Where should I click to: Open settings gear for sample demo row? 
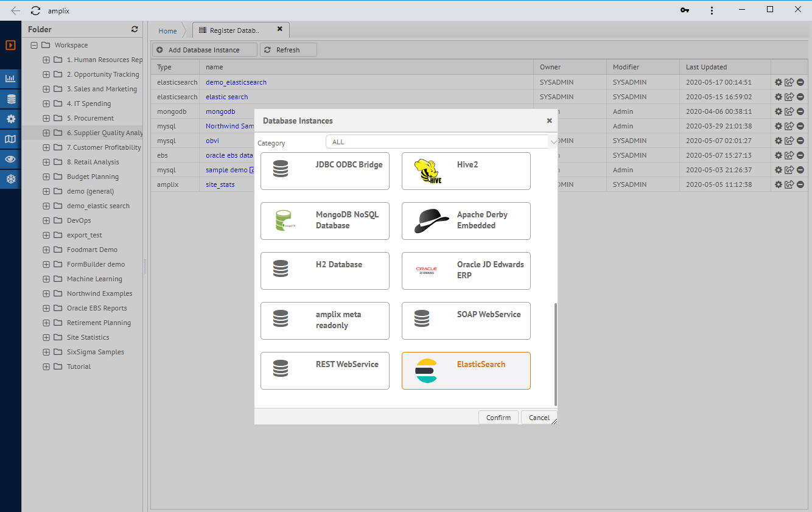click(778, 170)
